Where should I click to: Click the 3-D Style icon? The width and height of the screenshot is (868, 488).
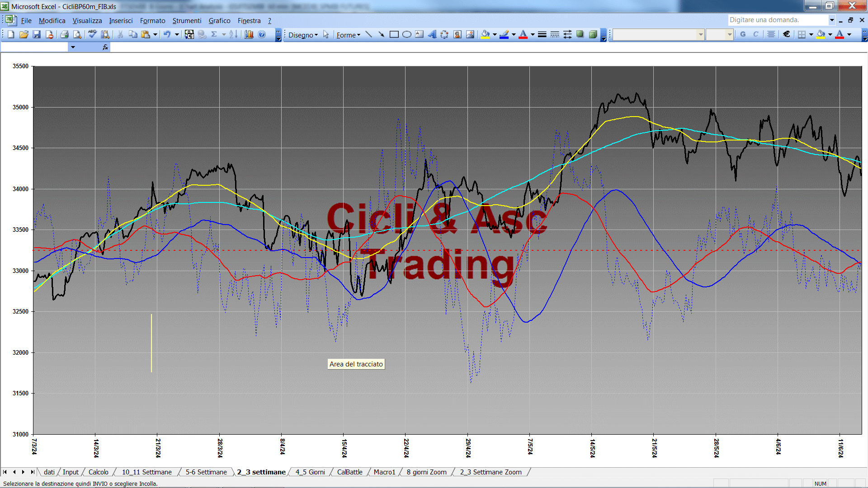click(593, 34)
